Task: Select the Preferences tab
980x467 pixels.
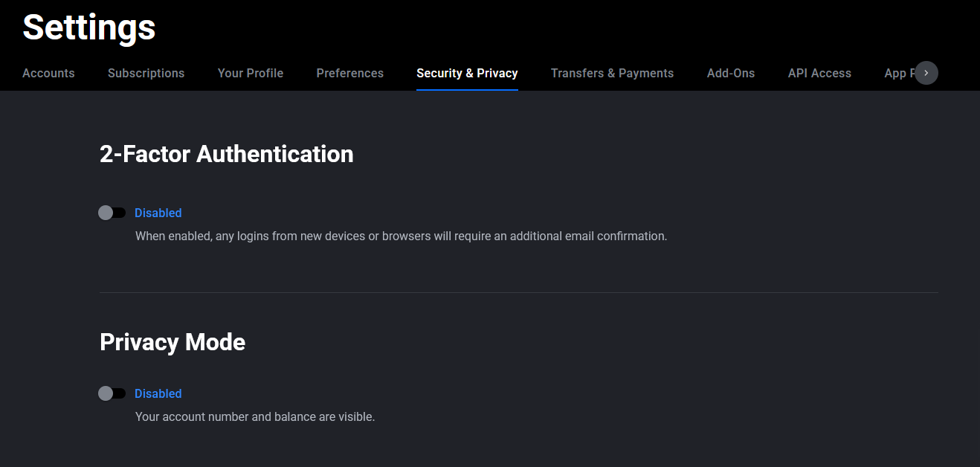Action: tap(350, 73)
